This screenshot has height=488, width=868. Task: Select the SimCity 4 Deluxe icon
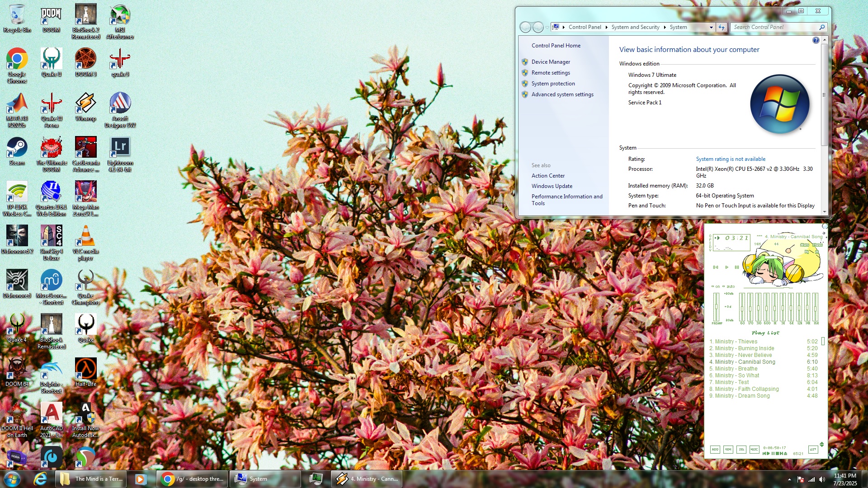pos(51,243)
